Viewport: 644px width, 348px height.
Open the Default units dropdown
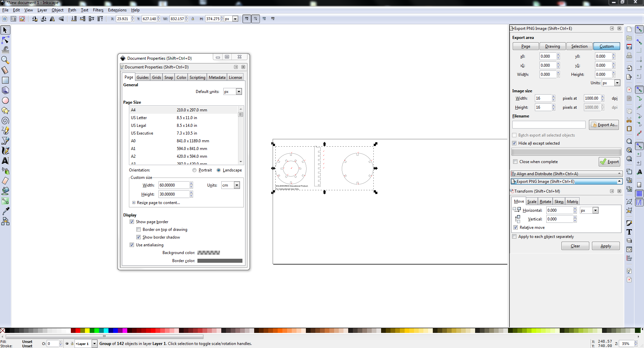(x=239, y=92)
